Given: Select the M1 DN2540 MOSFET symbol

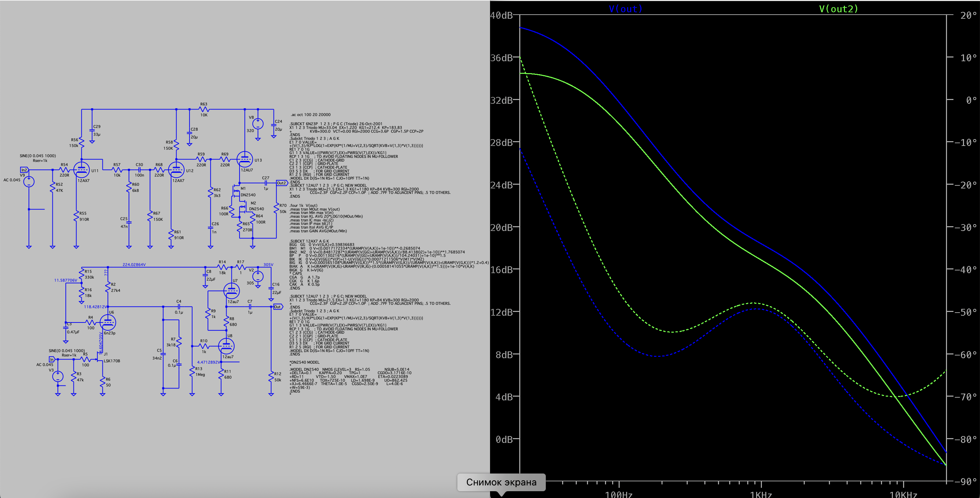Looking at the screenshot, I should pyautogui.click(x=236, y=190).
